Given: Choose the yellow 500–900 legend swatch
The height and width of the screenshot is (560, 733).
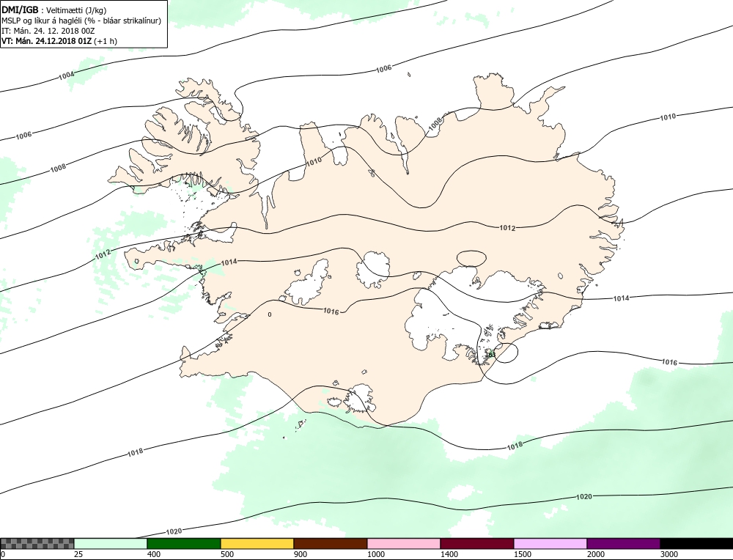Looking at the screenshot, I should click(x=257, y=543).
